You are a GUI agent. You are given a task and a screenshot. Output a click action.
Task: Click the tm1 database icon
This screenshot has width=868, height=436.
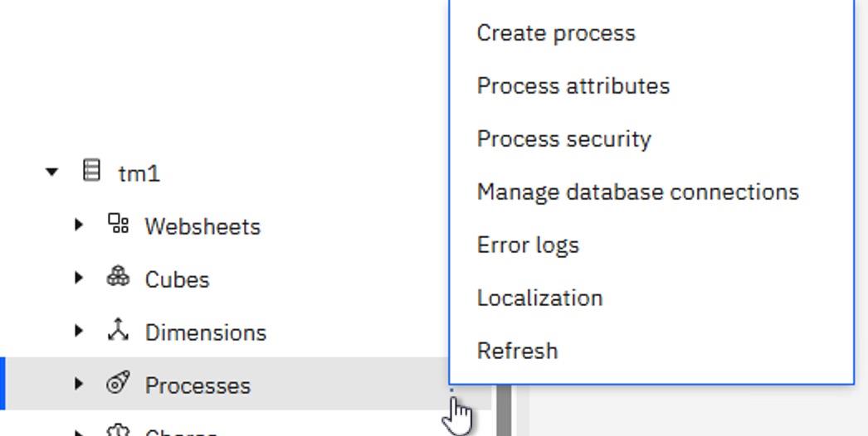tap(92, 172)
